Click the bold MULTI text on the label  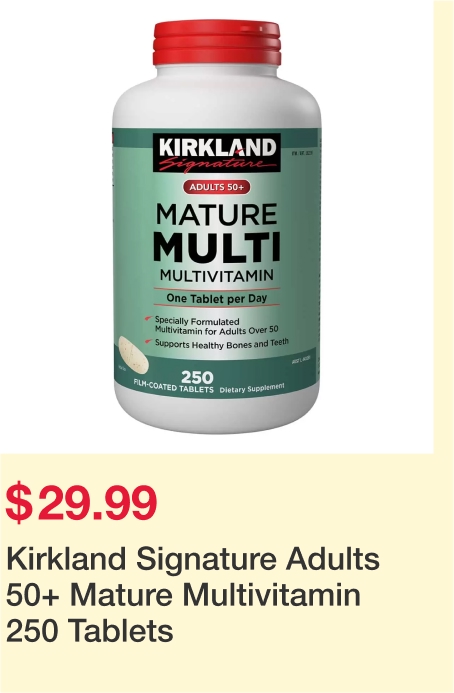click(x=217, y=246)
